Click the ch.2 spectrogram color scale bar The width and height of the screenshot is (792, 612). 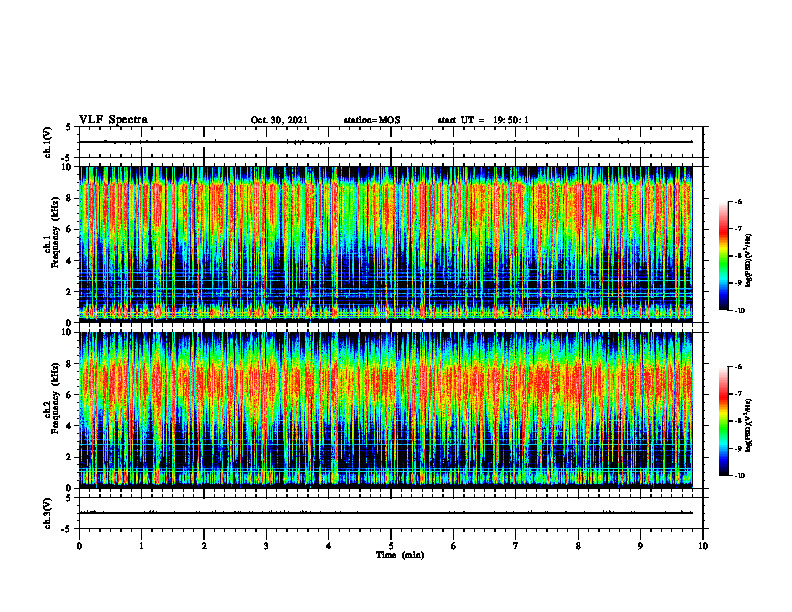(x=724, y=421)
